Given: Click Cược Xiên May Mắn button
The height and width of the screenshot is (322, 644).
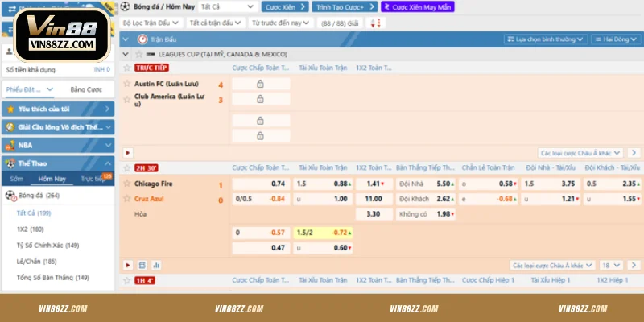Looking at the screenshot, I should click(x=418, y=6).
